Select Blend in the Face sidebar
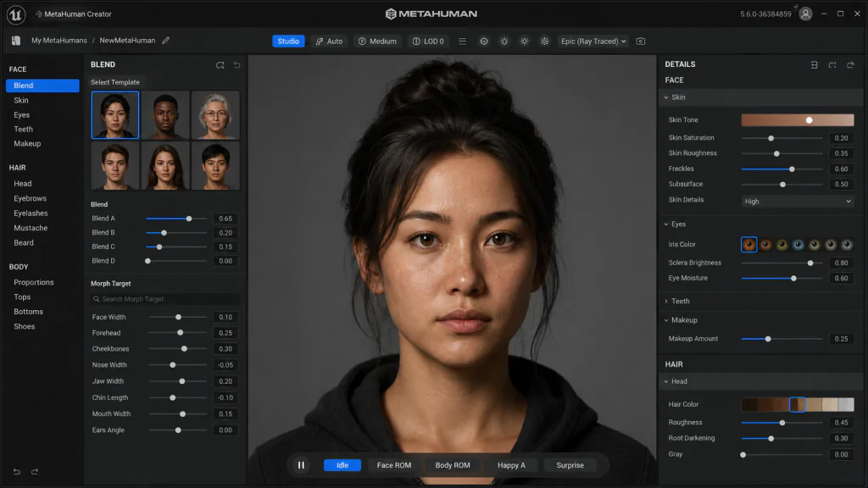The image size is (868, 488). pyautogui.click(x=42, y=86)
